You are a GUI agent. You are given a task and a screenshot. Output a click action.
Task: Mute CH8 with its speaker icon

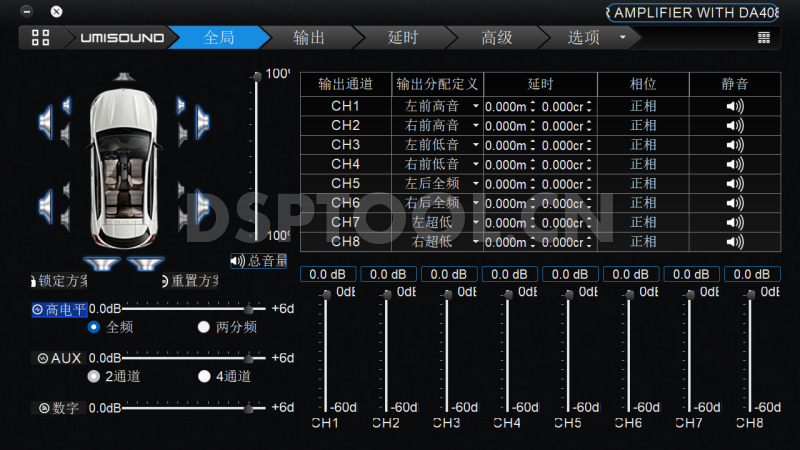[x=735, y=242]
